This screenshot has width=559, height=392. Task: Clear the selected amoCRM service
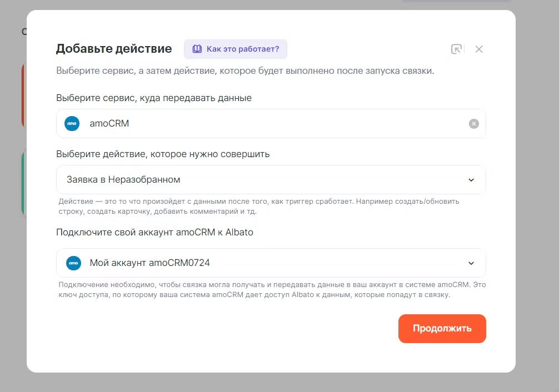pyautogui.click(x=473, y=124)
